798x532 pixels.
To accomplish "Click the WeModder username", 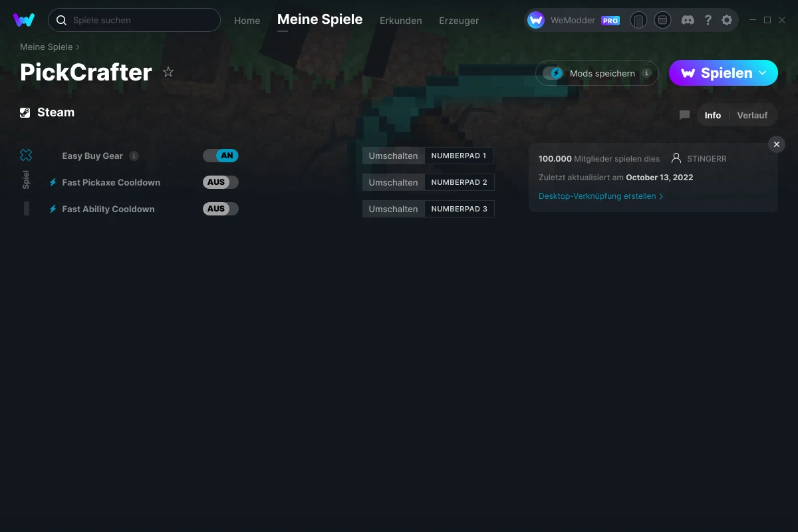I will pos(573,21).
